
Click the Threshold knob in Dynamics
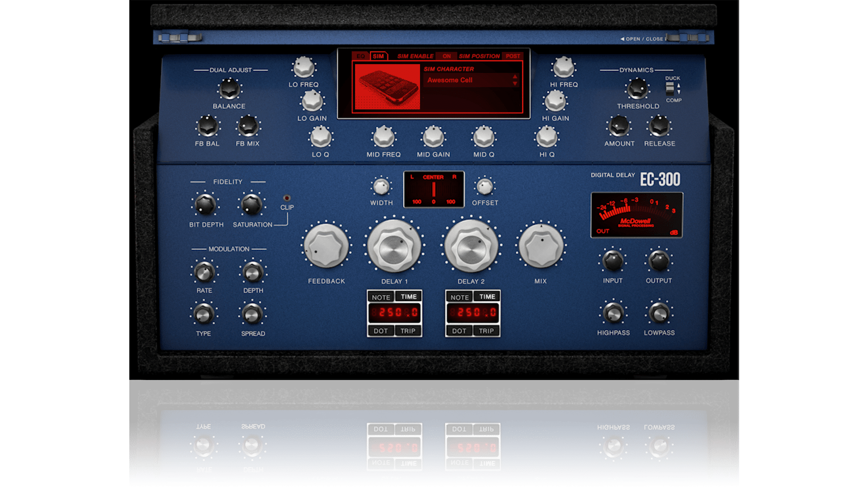coord(637,89)
